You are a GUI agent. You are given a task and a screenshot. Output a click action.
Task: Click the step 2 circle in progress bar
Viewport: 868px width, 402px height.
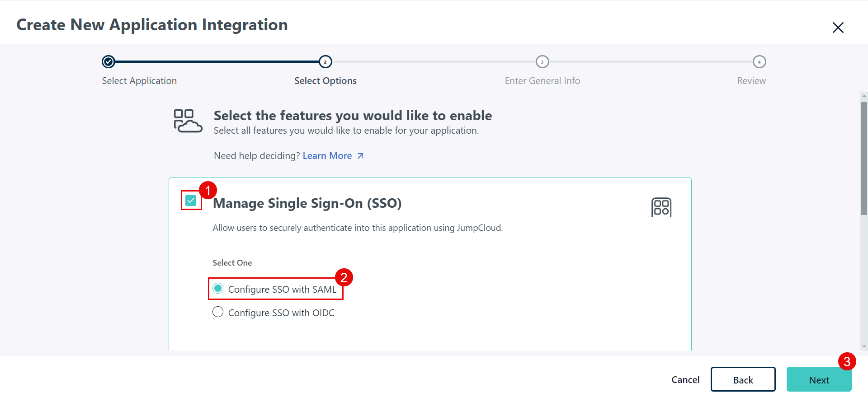pyautogui.click(x=325, y=61)
